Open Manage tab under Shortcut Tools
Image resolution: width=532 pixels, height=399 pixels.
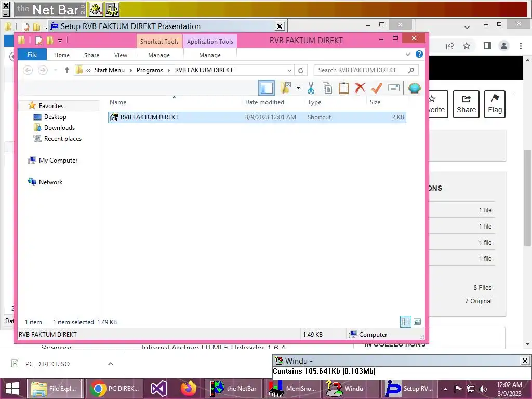(159, 55)
